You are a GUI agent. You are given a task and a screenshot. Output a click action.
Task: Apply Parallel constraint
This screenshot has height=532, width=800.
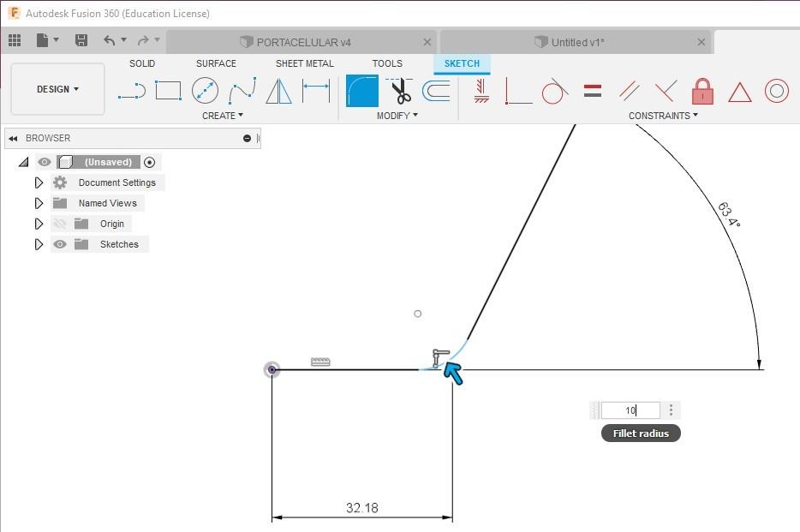(630, 92)
